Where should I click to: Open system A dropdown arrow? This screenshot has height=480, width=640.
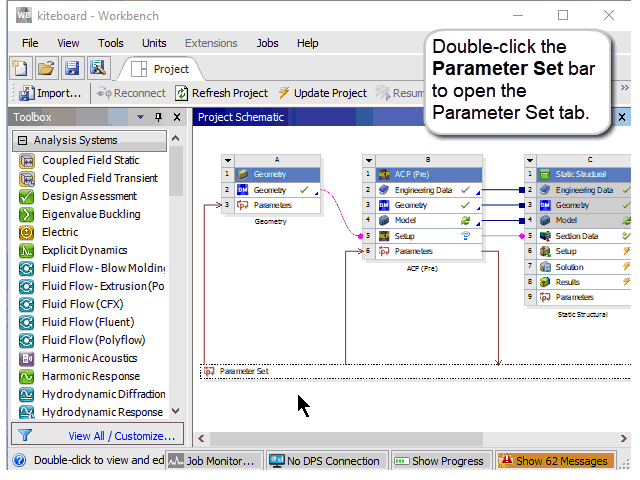coord(228,160)
